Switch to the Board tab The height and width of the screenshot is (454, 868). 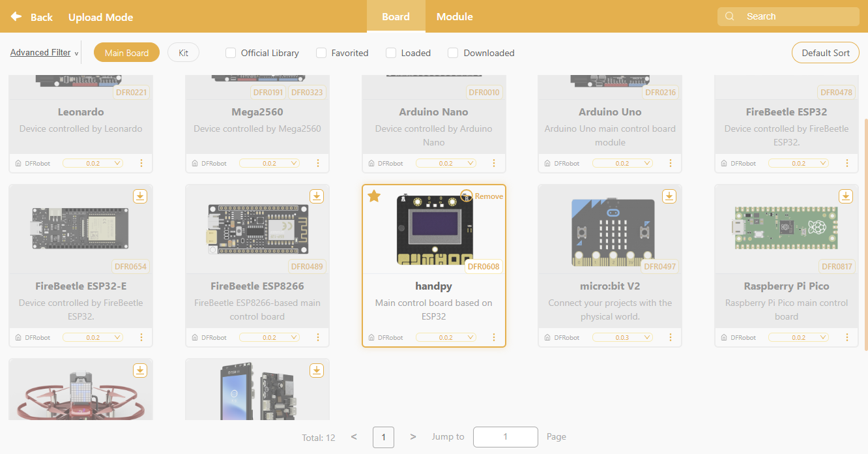click(396, 16)
